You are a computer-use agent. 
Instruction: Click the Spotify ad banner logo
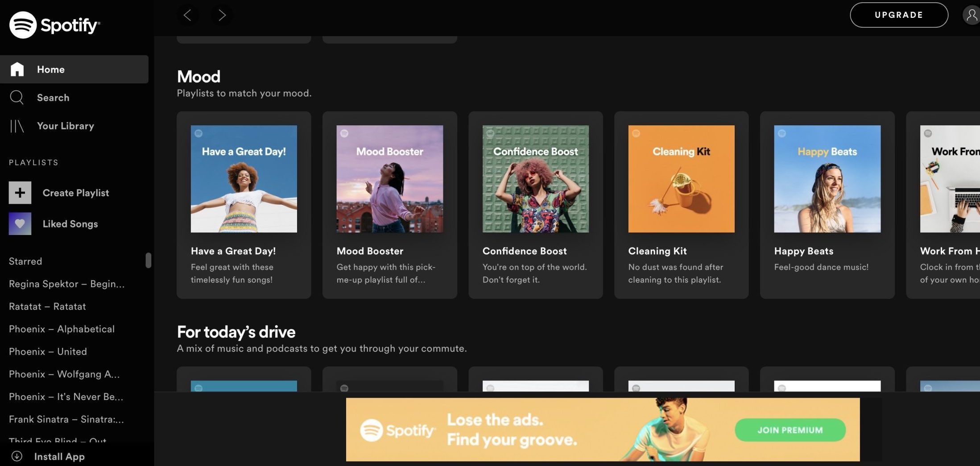[x=397, y=430]
